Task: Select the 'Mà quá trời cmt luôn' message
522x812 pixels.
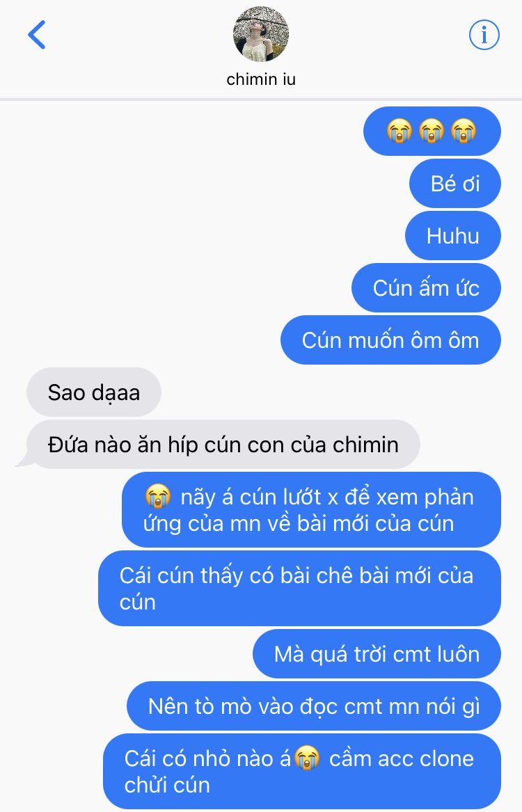Action: coord(377,654)
